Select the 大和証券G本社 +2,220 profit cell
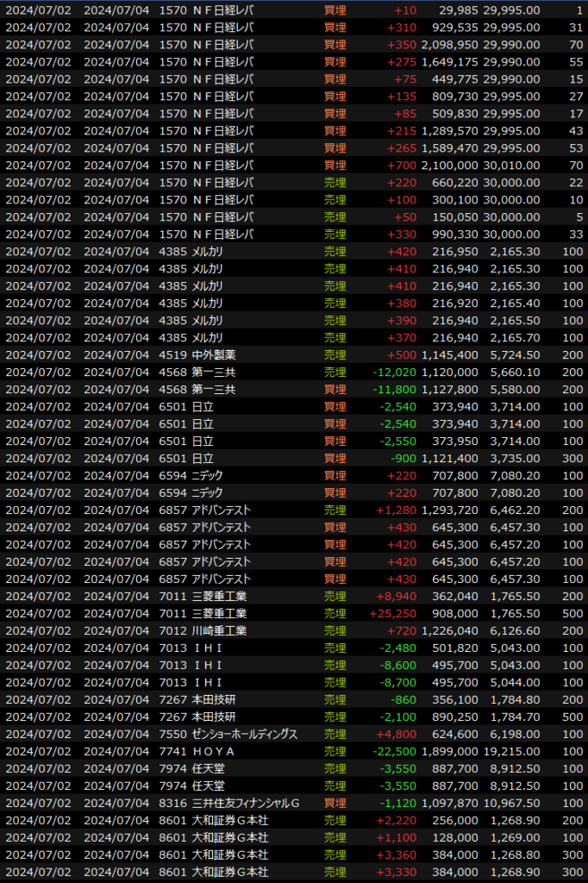 coord(395,820)
